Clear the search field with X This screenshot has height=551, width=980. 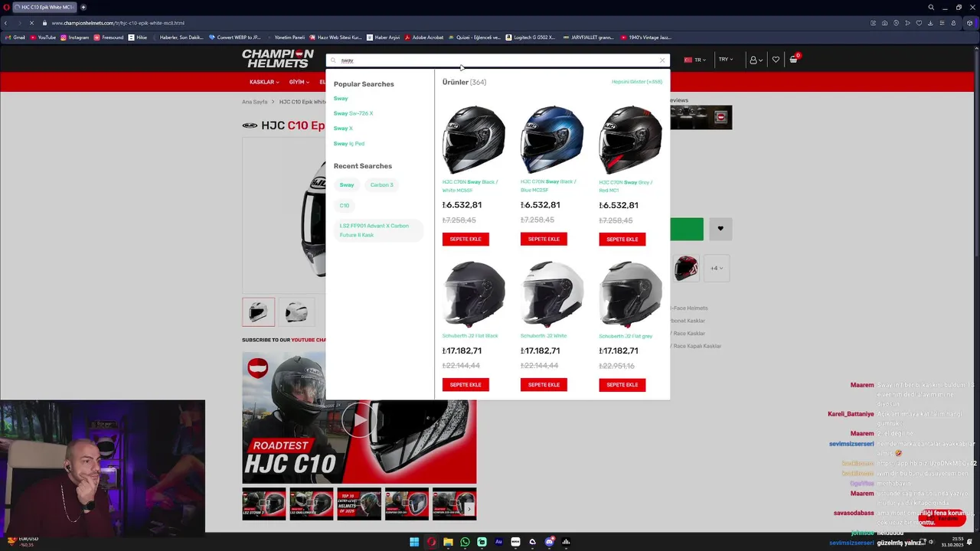[662, 60]
